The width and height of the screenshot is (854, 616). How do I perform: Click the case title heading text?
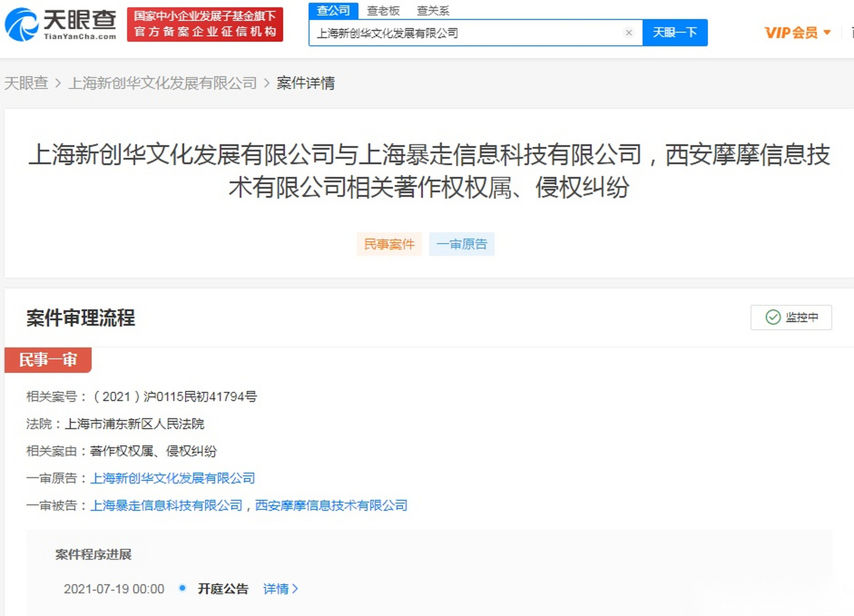[429, 171]
